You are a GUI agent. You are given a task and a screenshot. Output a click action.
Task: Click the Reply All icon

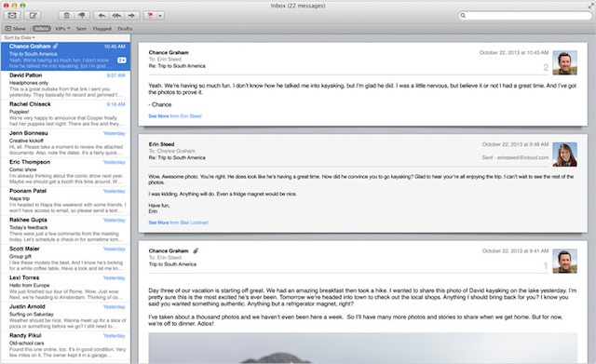(116, 16)
